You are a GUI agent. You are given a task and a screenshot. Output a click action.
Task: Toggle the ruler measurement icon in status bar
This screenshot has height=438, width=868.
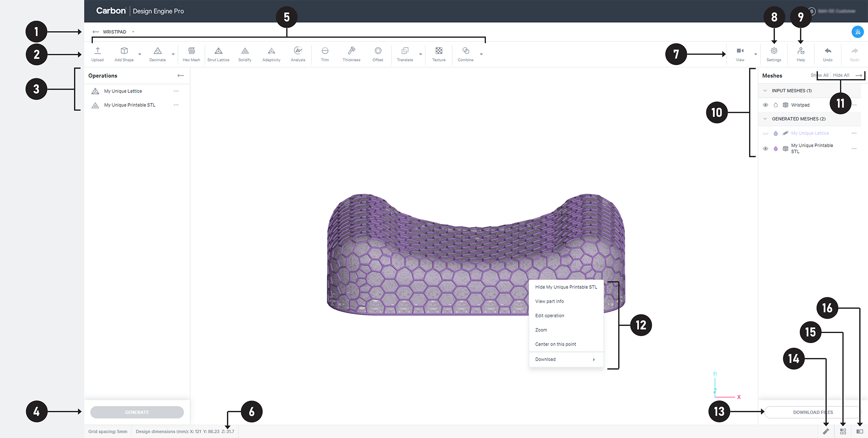(x=826, y=432)
